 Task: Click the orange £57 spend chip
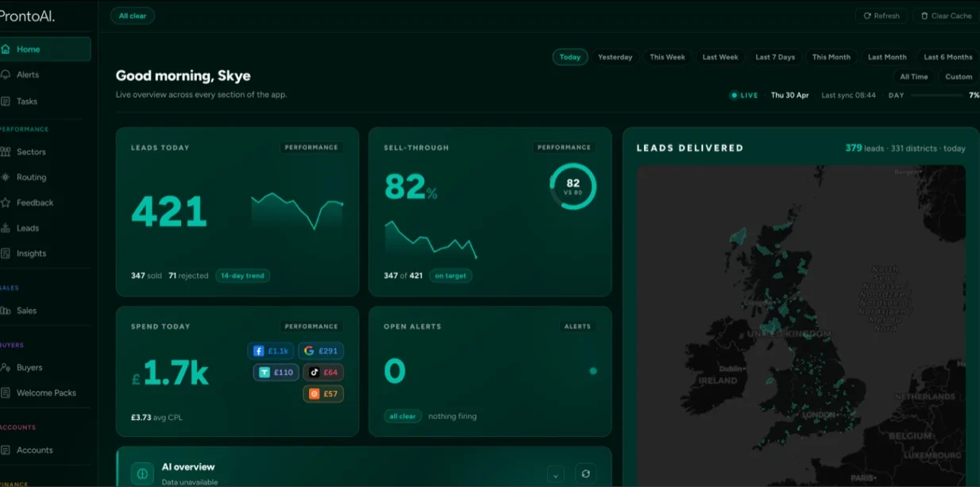pos(323,393)
